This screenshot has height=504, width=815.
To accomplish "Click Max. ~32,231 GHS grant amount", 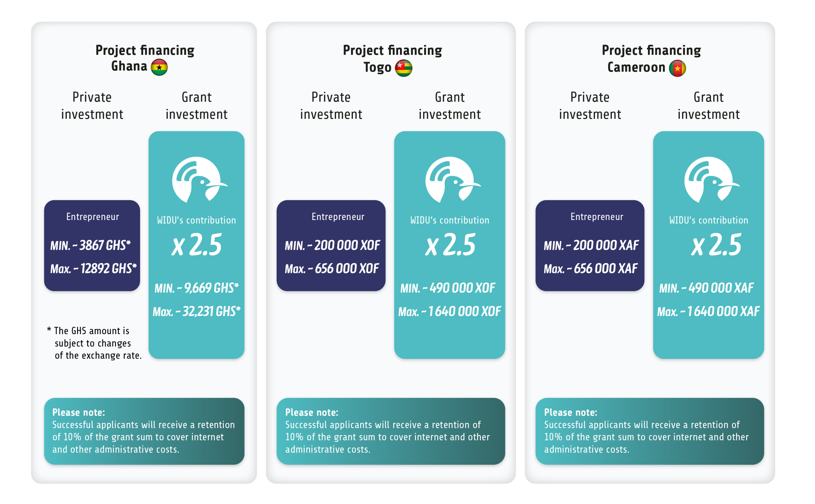I will (x=196, y=311).
